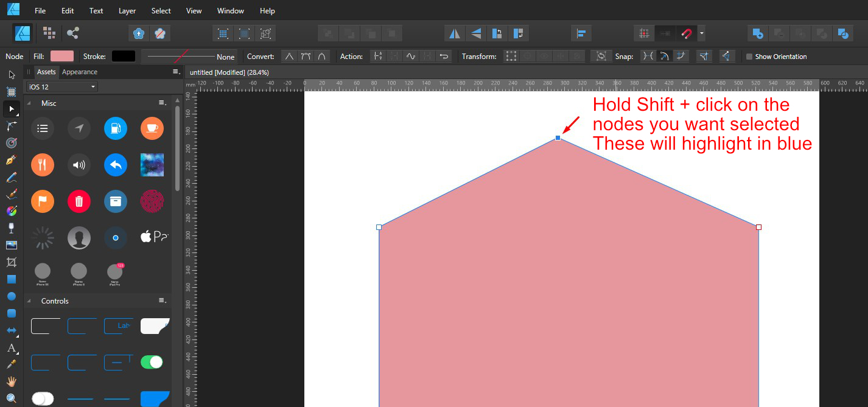Select the Artboard tool
Image resolution: width=868 pixels, height=407 pixels.
[11, 92]
